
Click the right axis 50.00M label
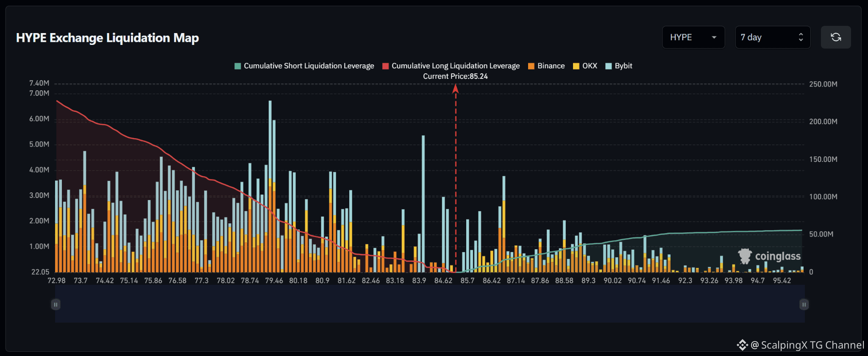pyautogui.click(x=821, y=234)
